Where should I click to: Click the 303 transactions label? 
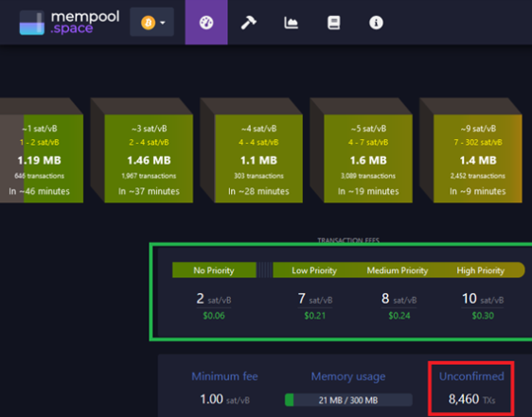click(258, 176)
